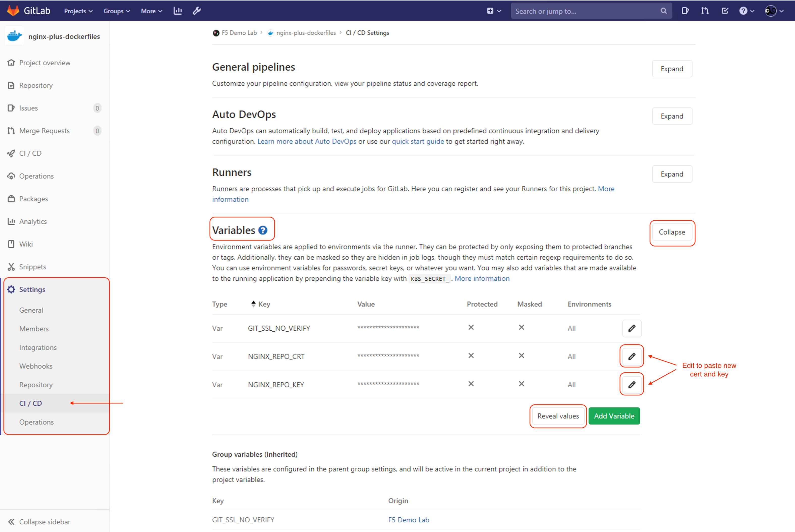Open the Todos checkmark icon in top bar
The width and height of the screenshot is (795, 532).
pyautogui.click(x=725, y=11)
